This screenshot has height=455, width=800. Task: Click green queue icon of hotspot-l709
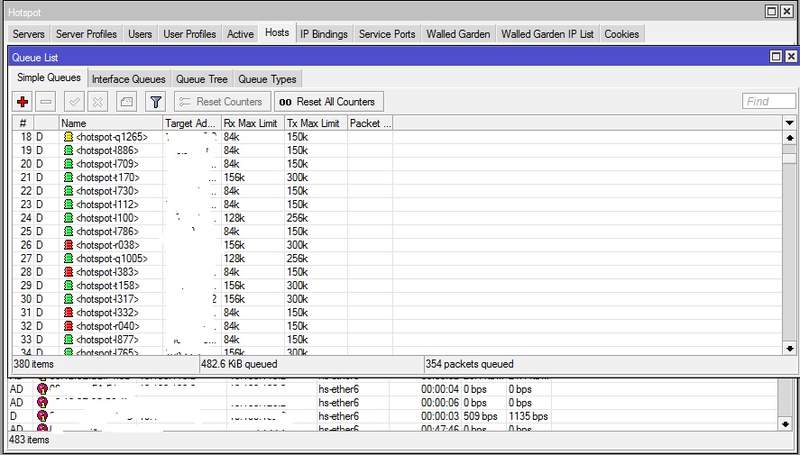coord(68,164)
